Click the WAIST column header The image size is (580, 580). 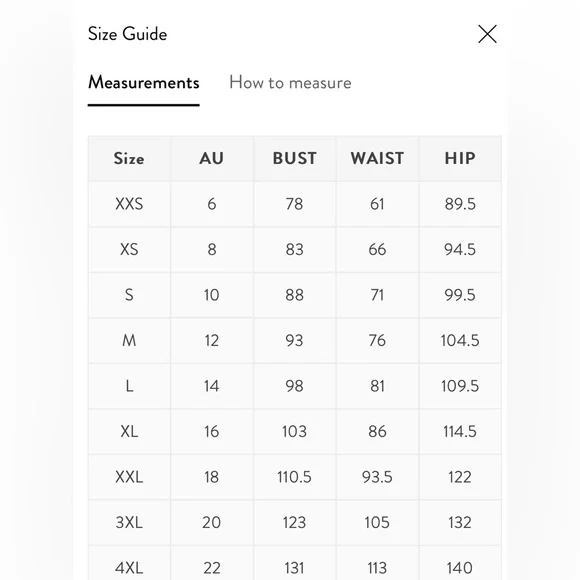point(377,159)
